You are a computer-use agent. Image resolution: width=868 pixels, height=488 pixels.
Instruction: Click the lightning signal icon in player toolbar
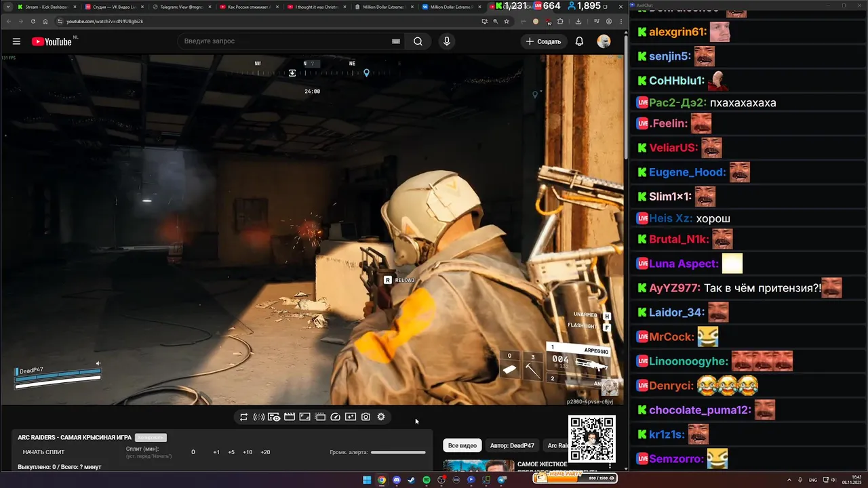coord(259,417)
